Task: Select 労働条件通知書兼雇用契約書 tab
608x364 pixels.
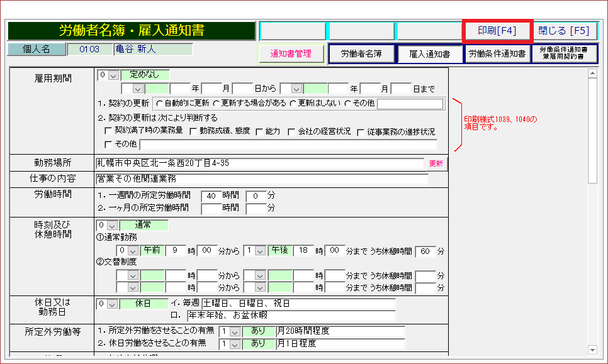Action: tap(564, 54)
